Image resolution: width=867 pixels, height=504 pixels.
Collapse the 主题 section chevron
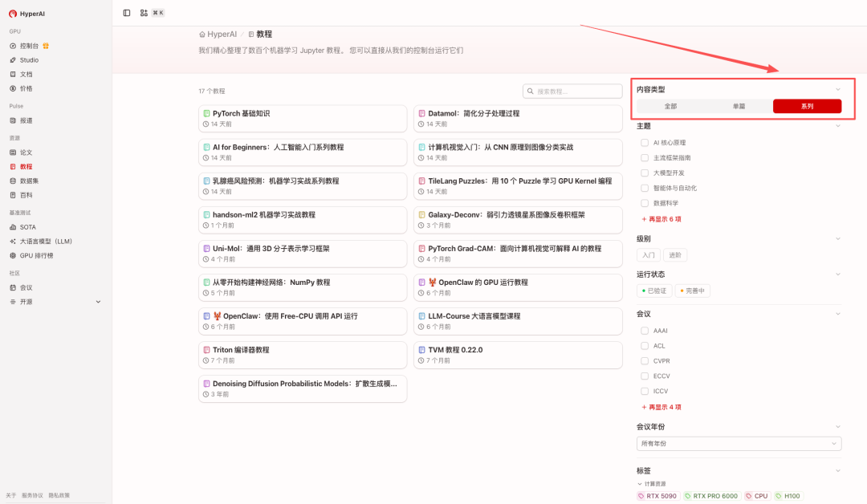pos(837,126)
